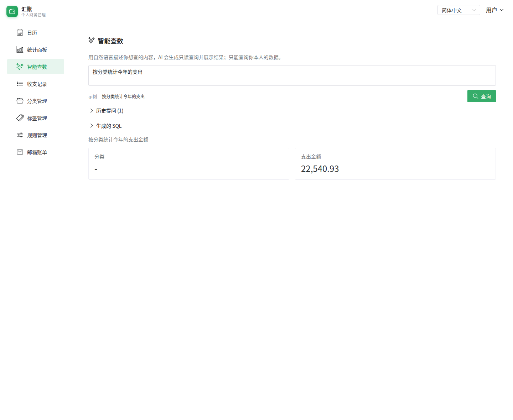Click the 个人财务管理 subtitle under 汇账
Image resolution: width=513 pixels, height=420 pixels.
pos(33,15)
